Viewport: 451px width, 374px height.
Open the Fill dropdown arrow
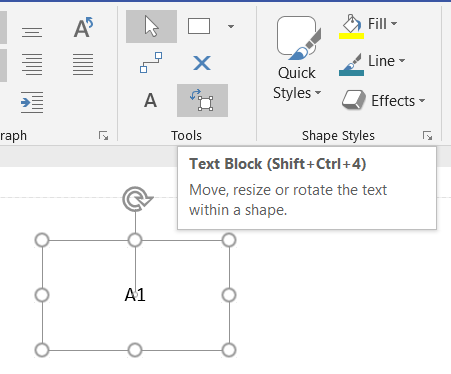pyautogui.click(x=394, y=24)
